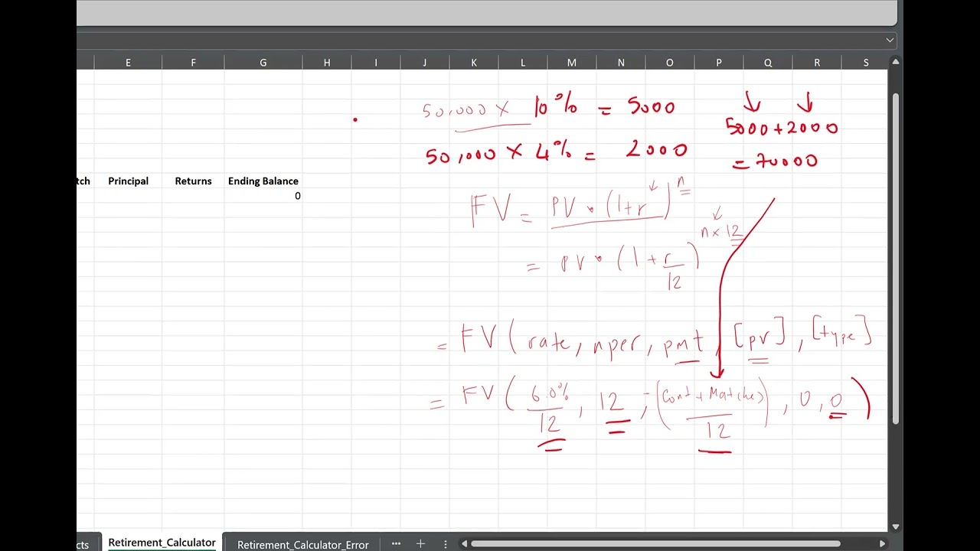This screenshot has width=980, height=551.
Task: Select column J header
Action: point(425,62)
